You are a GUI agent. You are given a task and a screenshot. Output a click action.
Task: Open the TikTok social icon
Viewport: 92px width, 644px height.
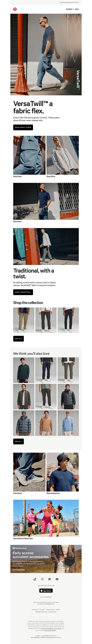pyautogui.click(x=35, y=579)
